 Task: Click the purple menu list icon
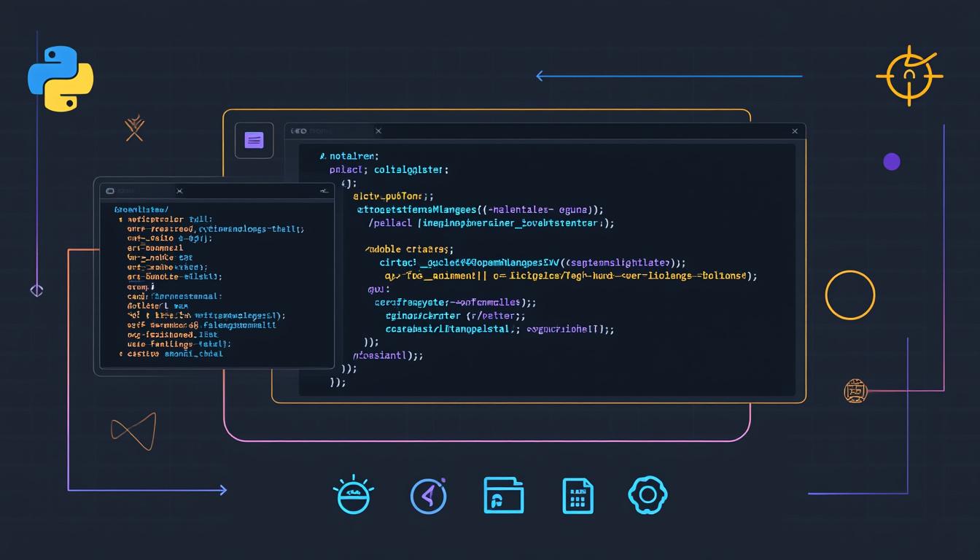point(254,139)
